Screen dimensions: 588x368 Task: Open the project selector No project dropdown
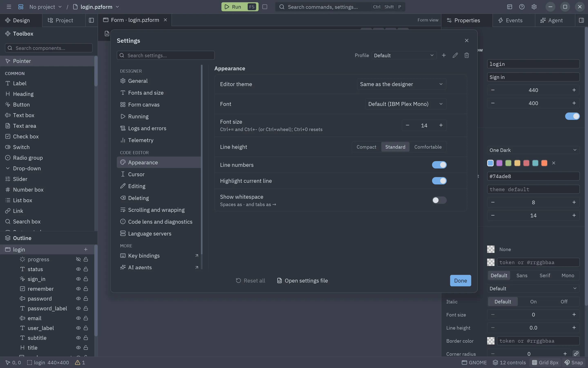coord(46,7)
